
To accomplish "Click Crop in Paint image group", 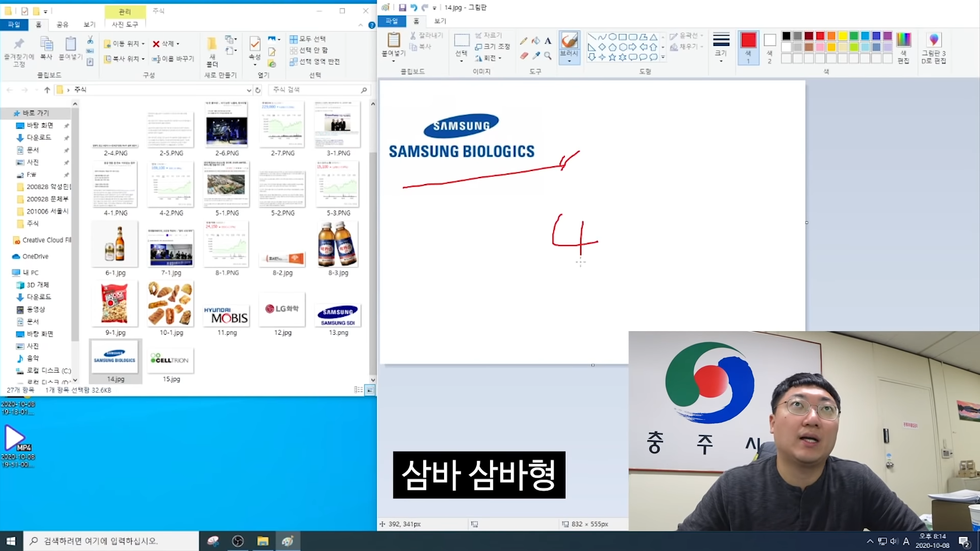I will 488,35.
